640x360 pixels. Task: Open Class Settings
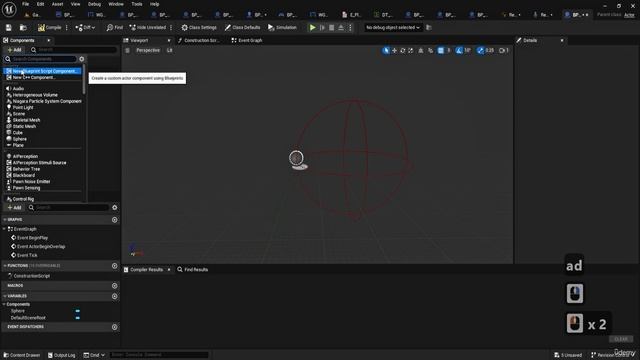click(199, 27)
